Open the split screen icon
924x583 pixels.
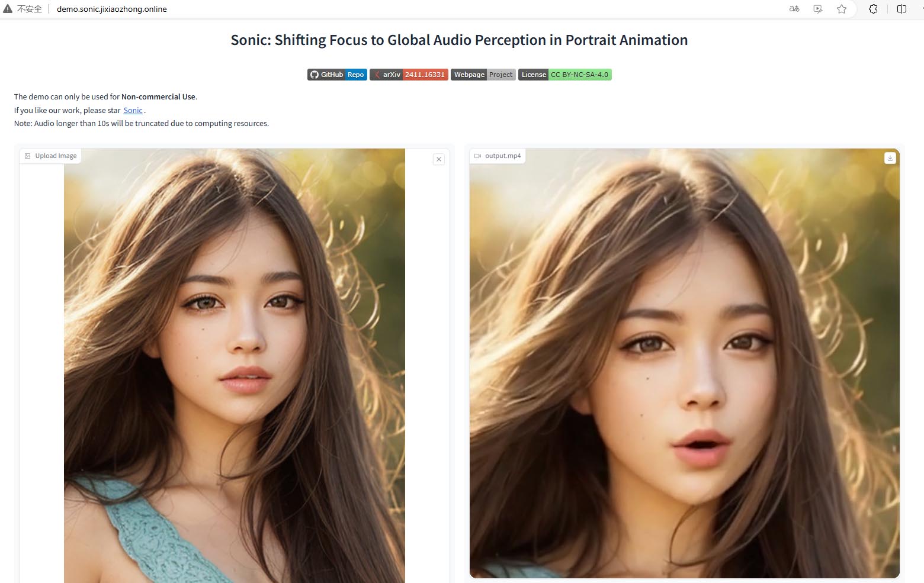point(901,9)
